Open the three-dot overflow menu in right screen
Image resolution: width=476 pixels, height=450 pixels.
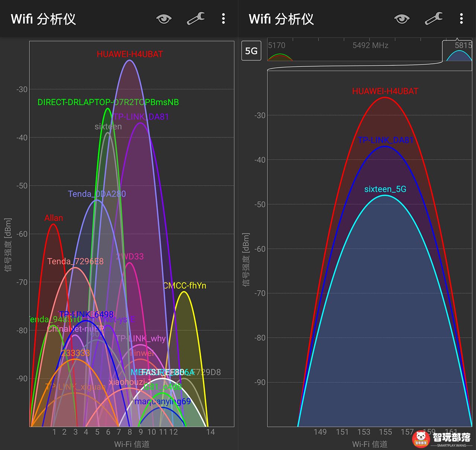[x=461, y=19]
